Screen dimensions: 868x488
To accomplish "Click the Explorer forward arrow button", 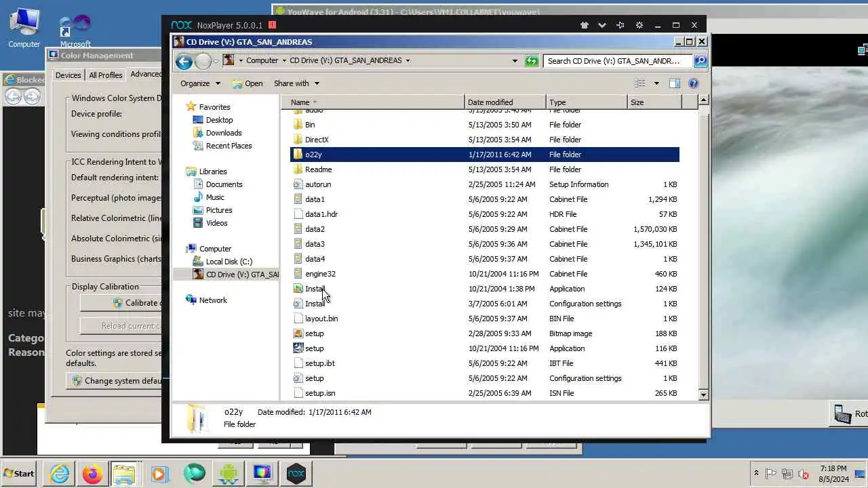I will click(x=203, y=61).
